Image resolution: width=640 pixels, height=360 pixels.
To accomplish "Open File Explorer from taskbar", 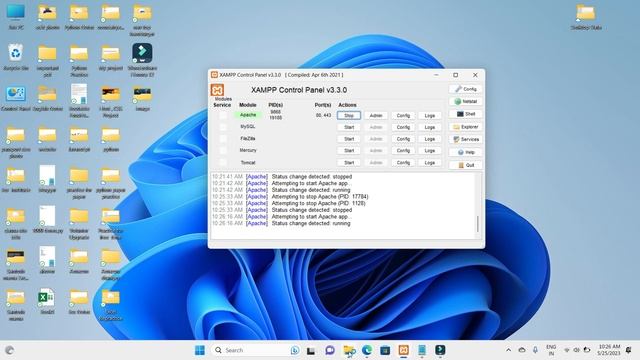I will pos(349,350).
